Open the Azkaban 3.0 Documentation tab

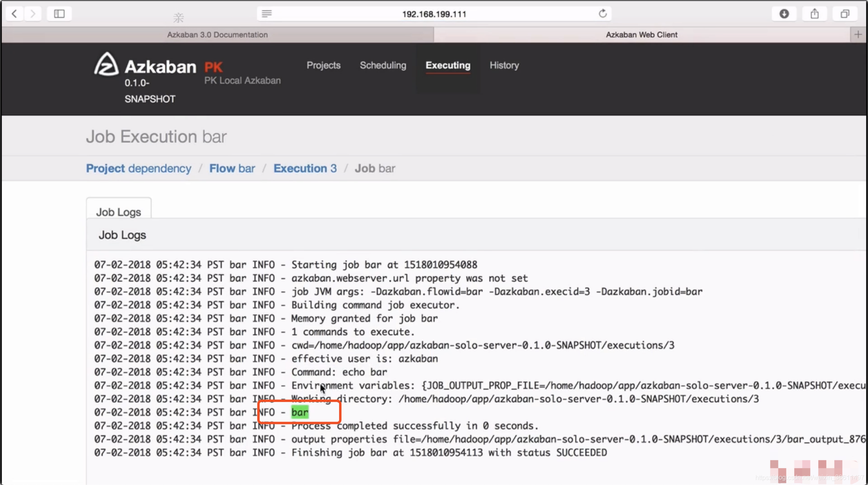[216, 34]
